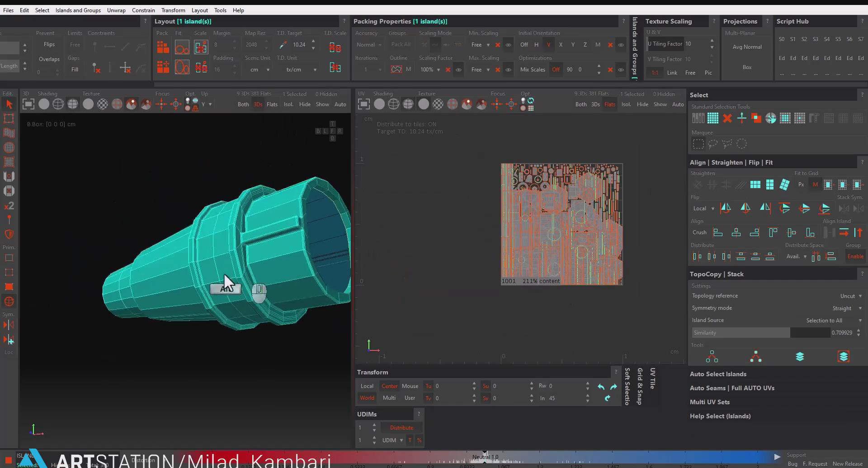Open the Unwrap menu
The height and width of the screenshot is (468, 868).
coord(116,10)
